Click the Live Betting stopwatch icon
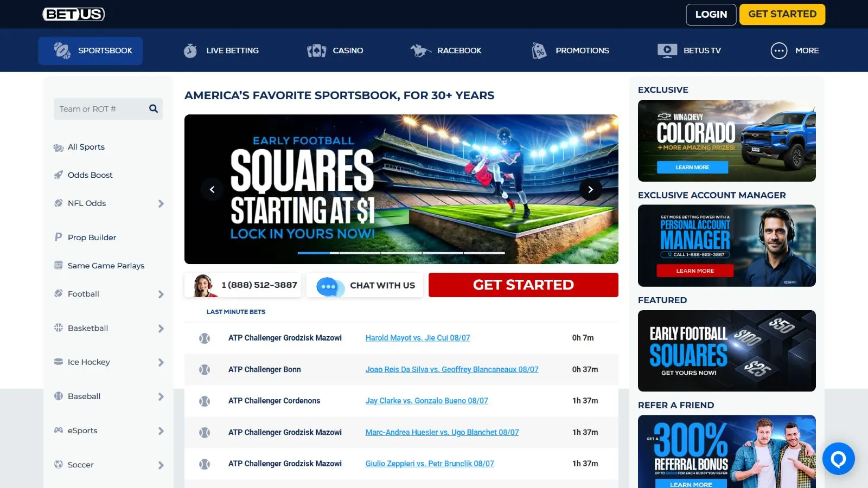The height and width of the screenshot is (488, 868). click(x=190, y=50)
